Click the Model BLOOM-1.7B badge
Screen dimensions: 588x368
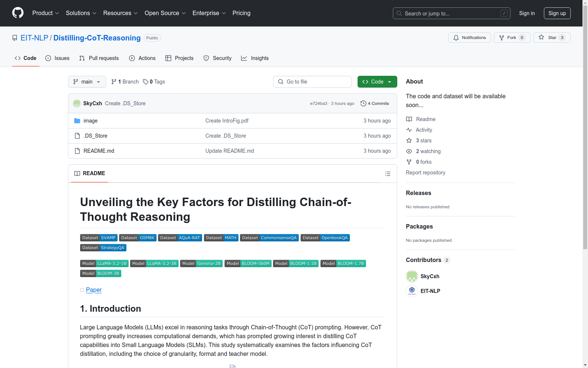[x=343, y=263]
